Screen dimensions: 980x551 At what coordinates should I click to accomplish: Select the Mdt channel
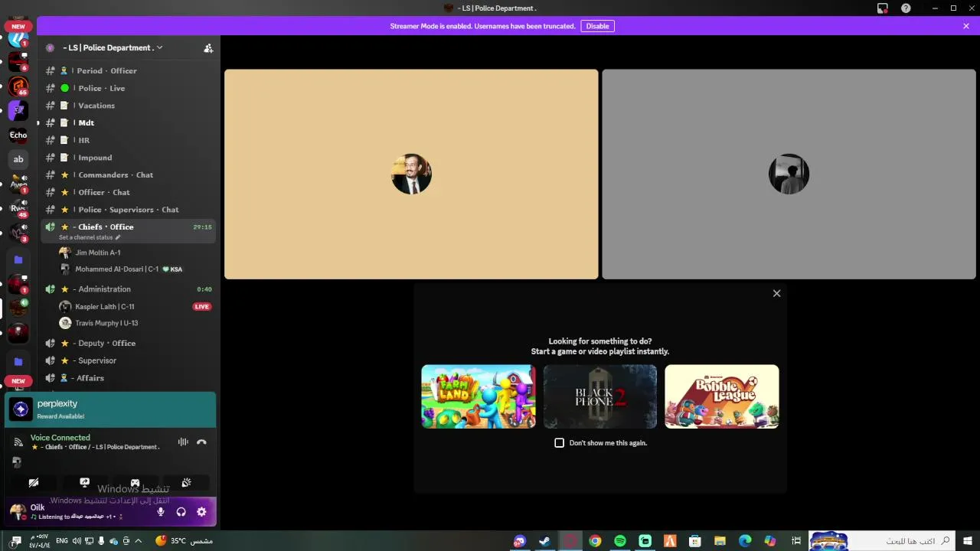[128, 122]
